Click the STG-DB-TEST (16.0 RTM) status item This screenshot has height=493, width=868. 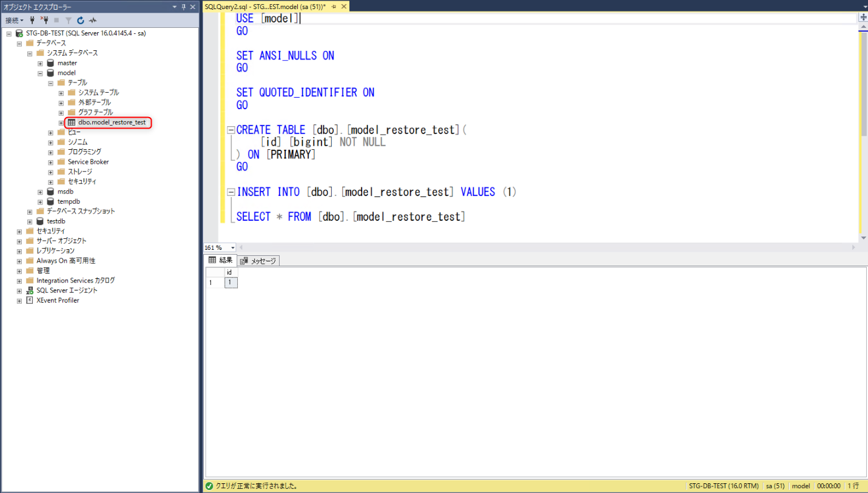point(724,486)
